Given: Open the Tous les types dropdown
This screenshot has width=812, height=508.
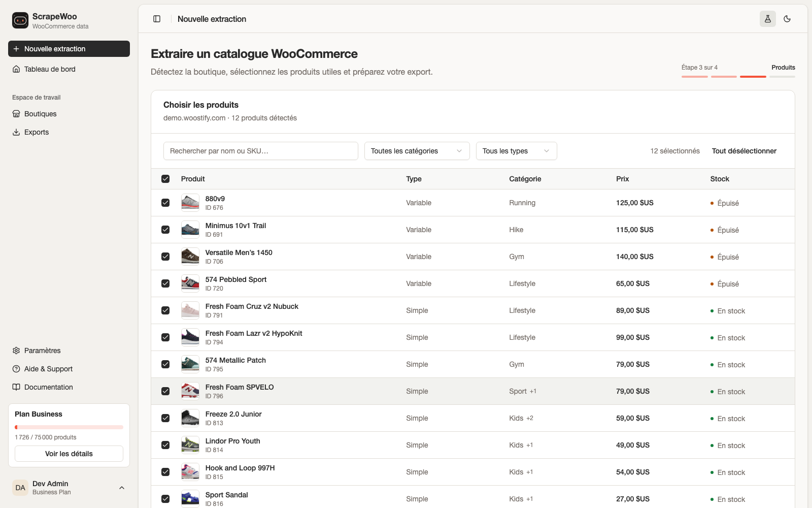Looking at the screenshot, I should (x=516, y=151).
